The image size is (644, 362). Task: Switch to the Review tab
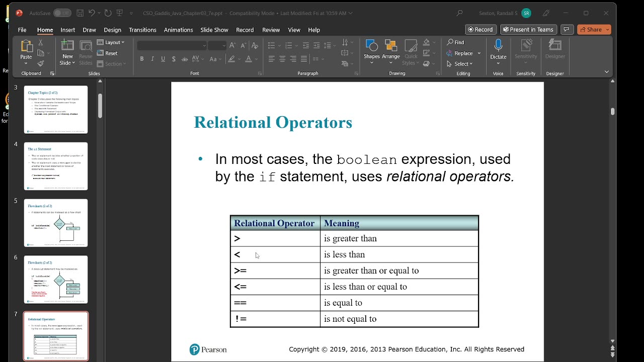click(271, 30)
